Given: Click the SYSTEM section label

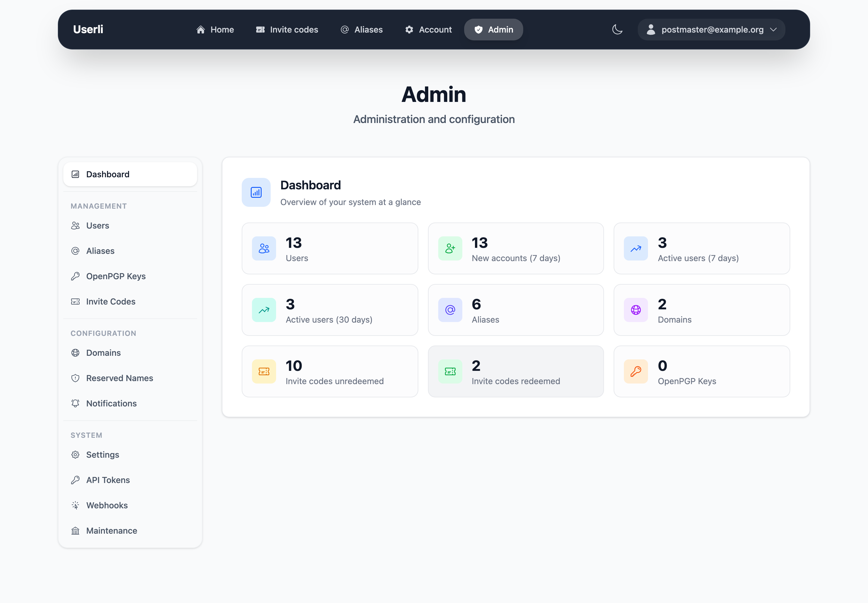Looking at the screenshot, I should tap(86, 436).
